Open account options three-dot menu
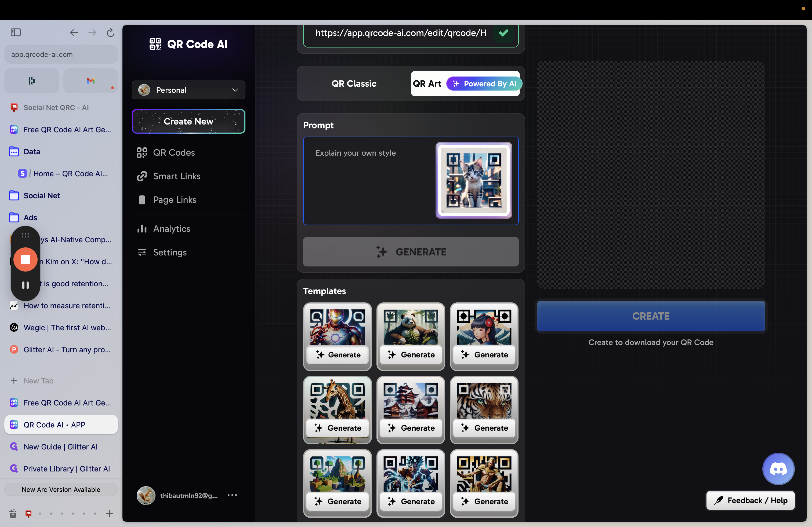812x527 pixels. click(x=232, y=495)
